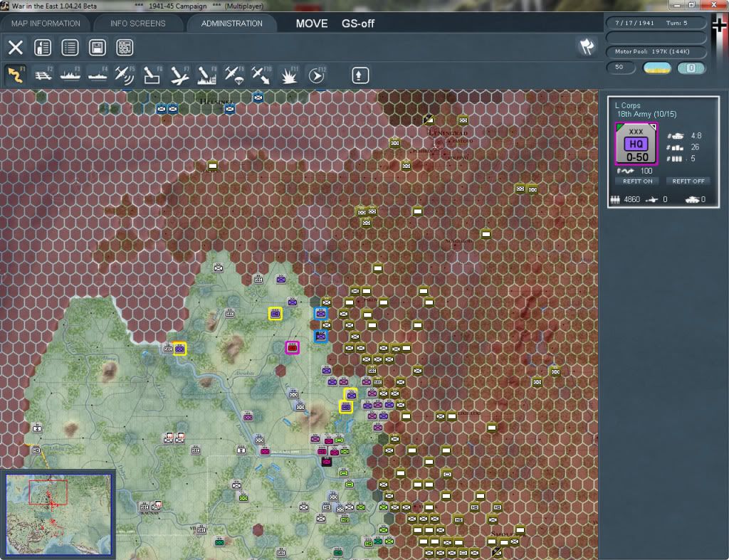Switch to F5 air recon mode
Viewport: 729px width, 560px height.
pos(125,75)
